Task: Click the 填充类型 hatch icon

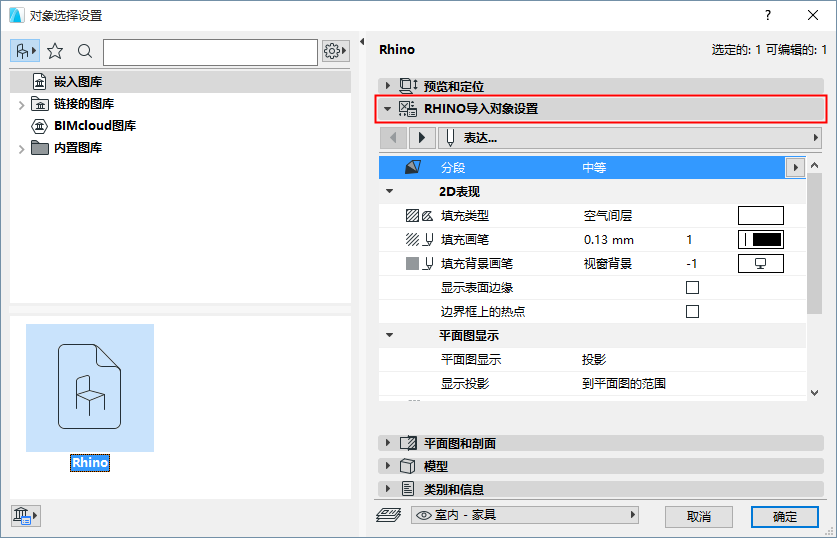Action: pos(419,216)
